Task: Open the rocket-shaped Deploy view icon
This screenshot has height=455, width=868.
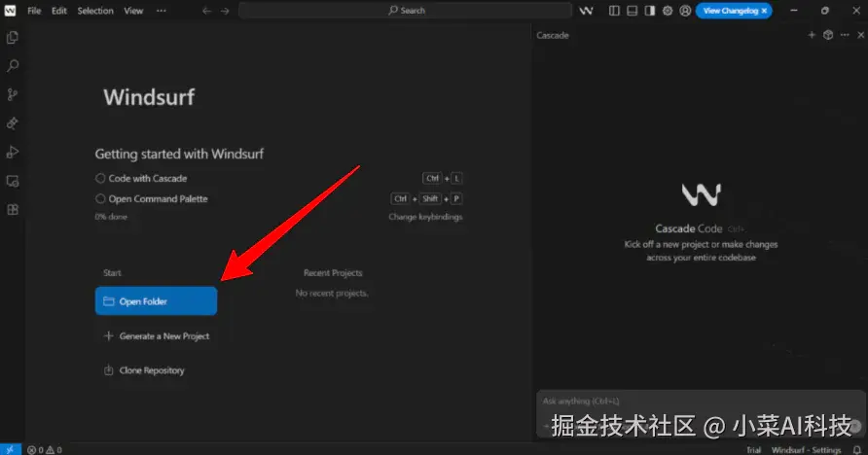Action: pyautogui.click(x=13, y=123)
